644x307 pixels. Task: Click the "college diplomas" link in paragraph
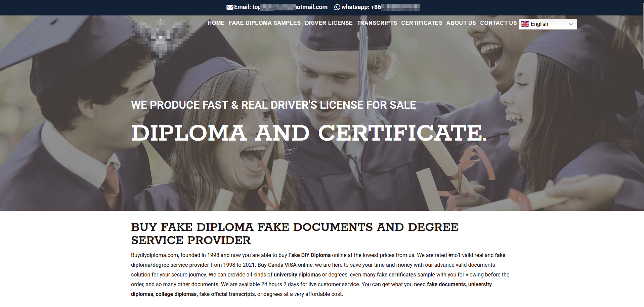pyautogui.click(x=176, y=294)
